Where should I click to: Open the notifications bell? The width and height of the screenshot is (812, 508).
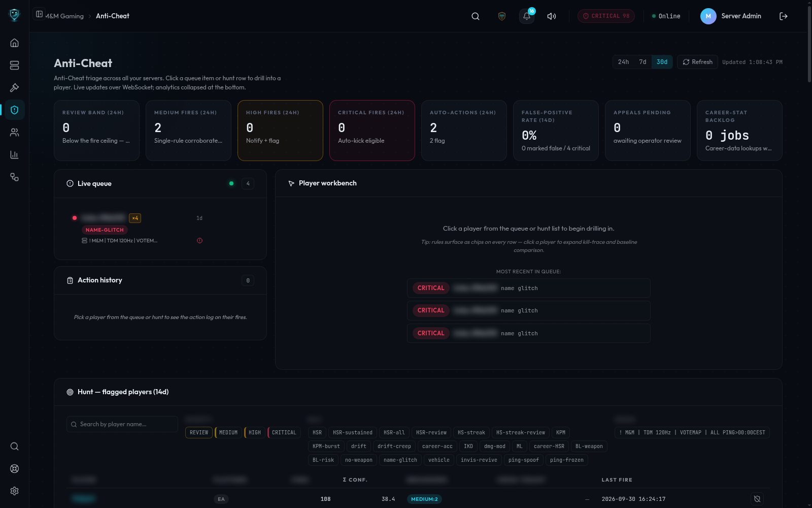(527, 16)
